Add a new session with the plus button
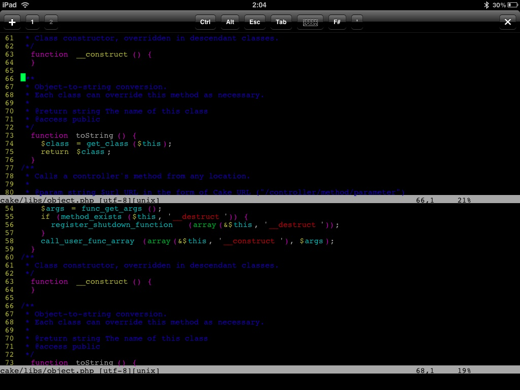 pos(12,22)
